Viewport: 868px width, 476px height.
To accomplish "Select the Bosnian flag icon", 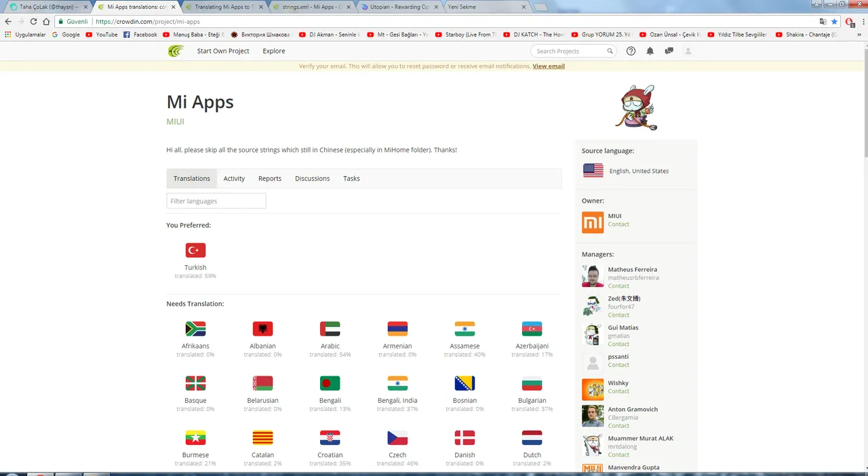I will coord(465,383).
